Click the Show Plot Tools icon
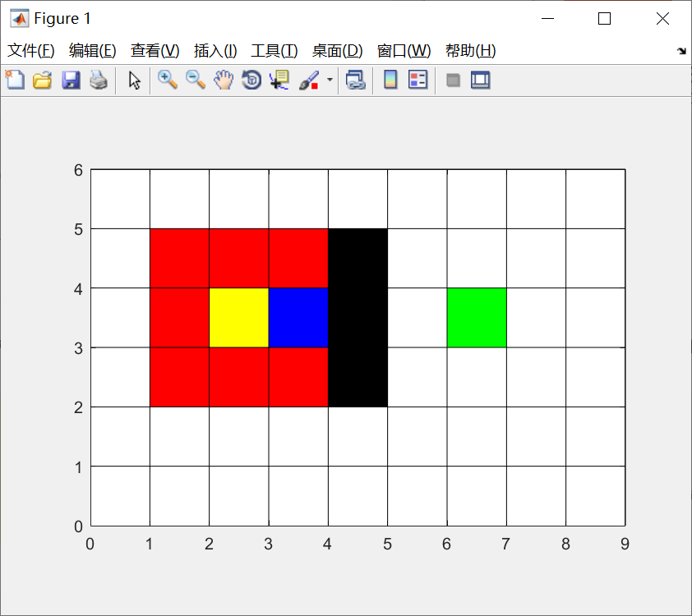The height and width of the screenshot is (616, 692). 481,80
